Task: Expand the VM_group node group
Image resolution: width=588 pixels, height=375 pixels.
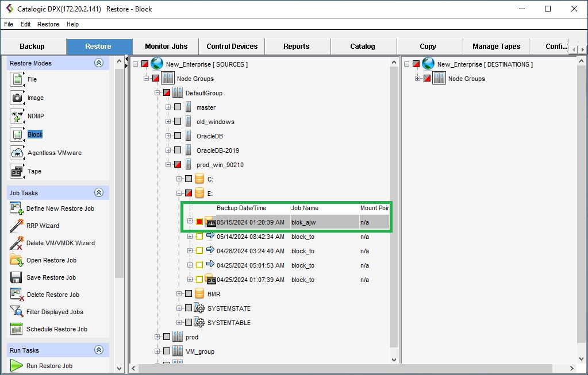Action: tap(157, 351)
